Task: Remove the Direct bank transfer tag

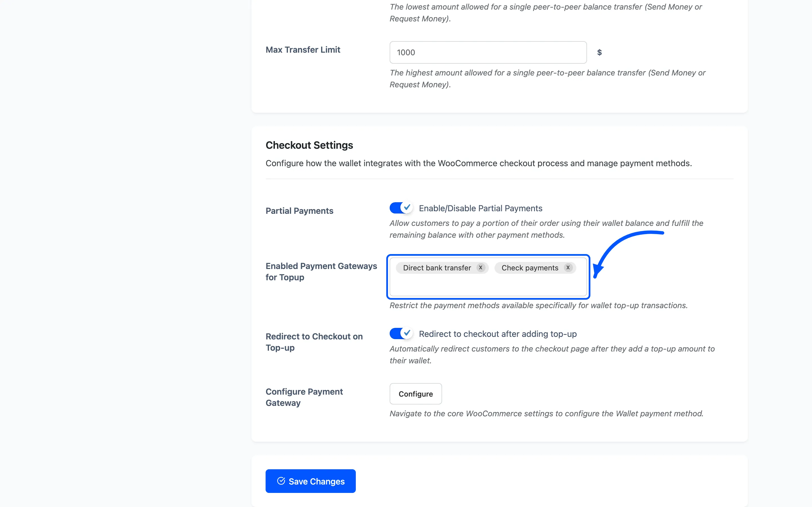Action: click(x=480, y=268)
